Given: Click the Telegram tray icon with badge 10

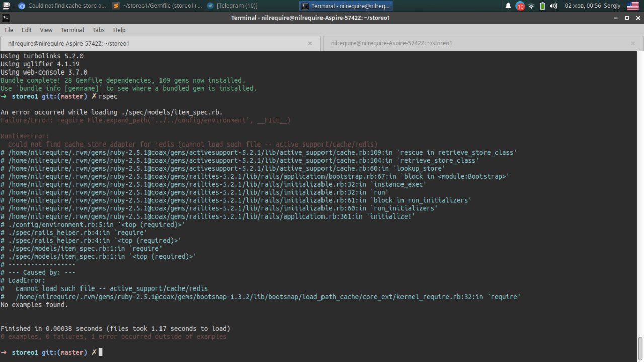Looking at the screenshot, I should point(520,6).
